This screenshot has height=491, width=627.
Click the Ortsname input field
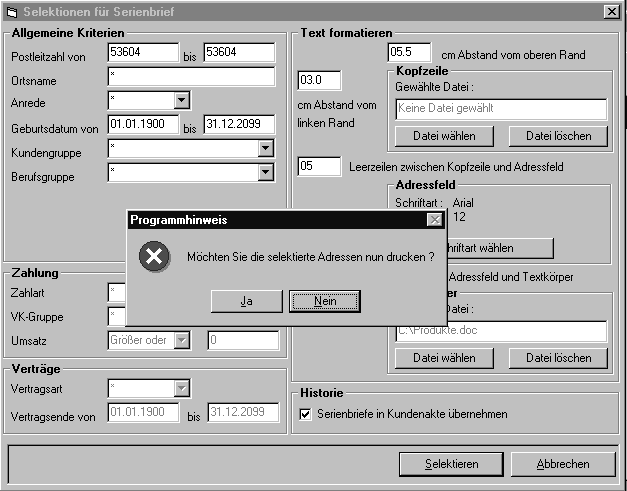point(190,77)
